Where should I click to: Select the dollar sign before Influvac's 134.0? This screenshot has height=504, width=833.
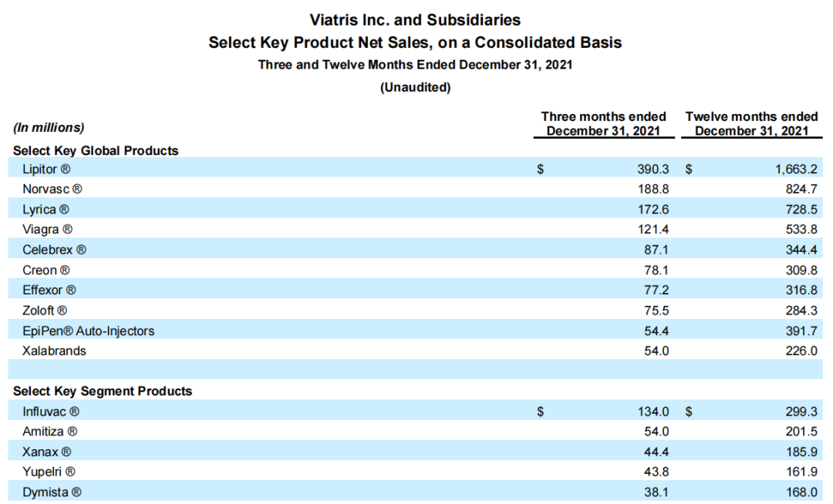(x=540, y=412)
